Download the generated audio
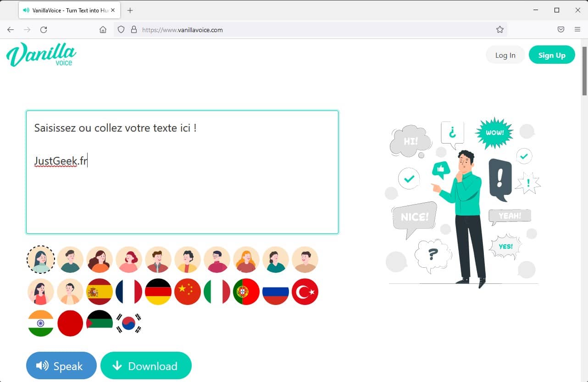 (x=146, y=365)
